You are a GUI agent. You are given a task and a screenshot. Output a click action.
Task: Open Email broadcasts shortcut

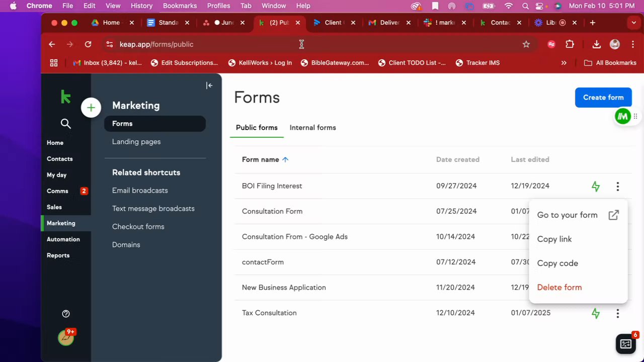click(140, 191)
